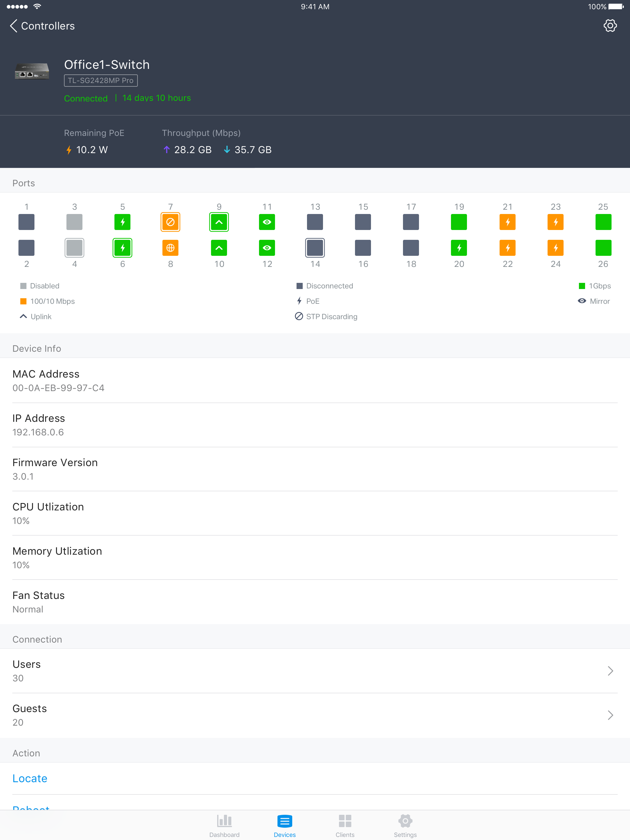The width and height of the screenshot is (630, 840).
Task: Tap the Locate action
Action: (30, 779)
